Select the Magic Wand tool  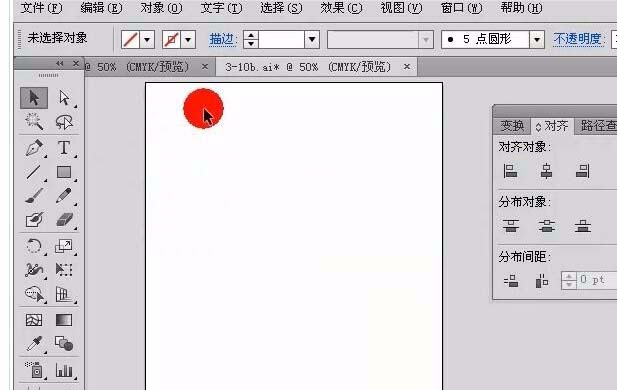pos(34,122)
